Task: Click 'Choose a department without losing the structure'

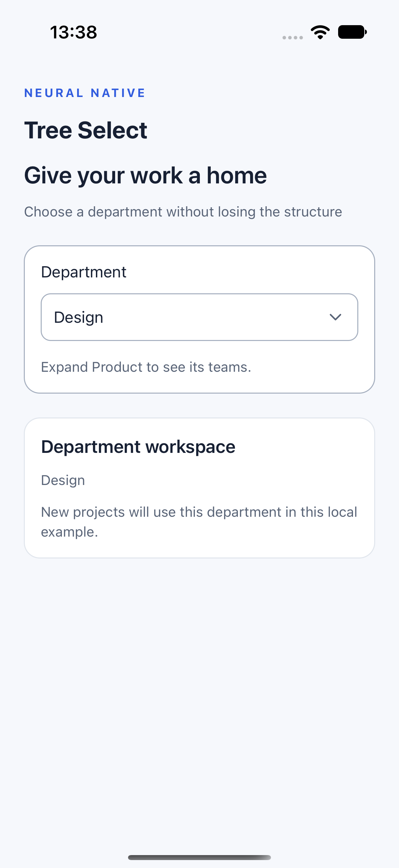Action: 183,212
